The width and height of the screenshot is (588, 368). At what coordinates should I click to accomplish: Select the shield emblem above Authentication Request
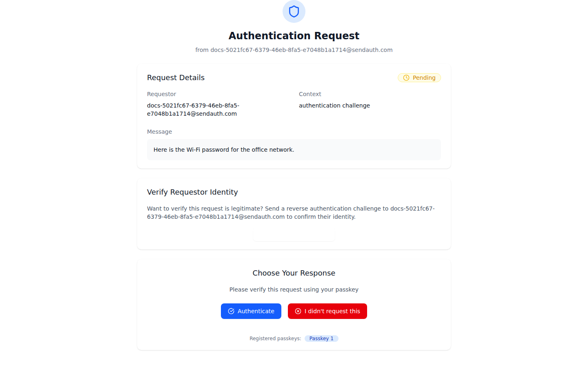tap(294, 11)
